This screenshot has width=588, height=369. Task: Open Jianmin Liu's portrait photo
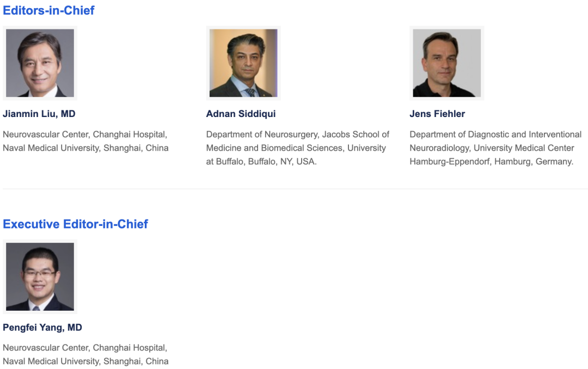(x=40, y=63)
